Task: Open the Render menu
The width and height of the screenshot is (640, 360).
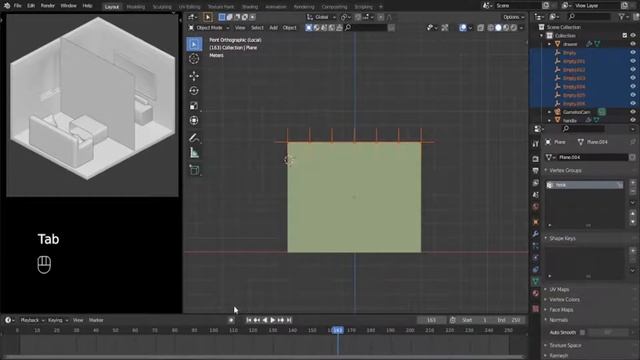Action: pos(47,6)
